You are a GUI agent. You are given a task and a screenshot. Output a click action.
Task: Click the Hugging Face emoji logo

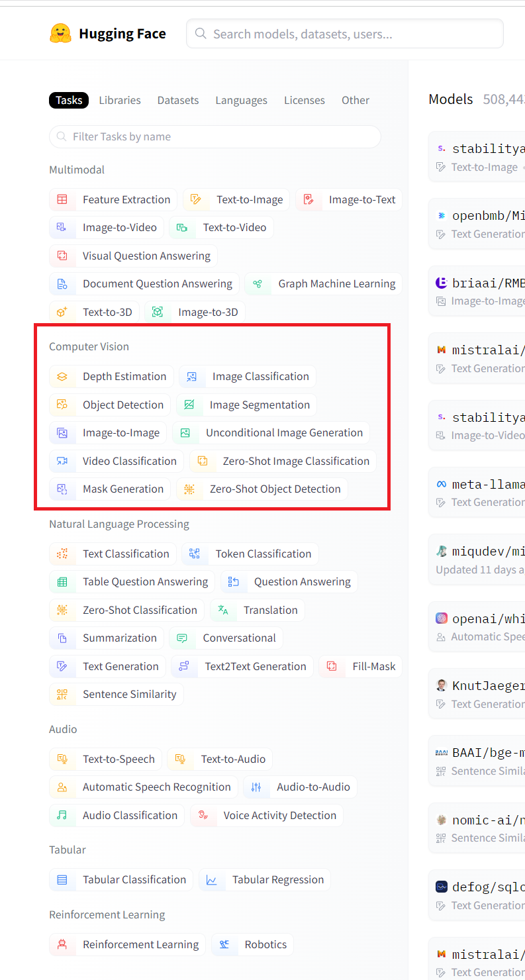(x=60, y=33)
